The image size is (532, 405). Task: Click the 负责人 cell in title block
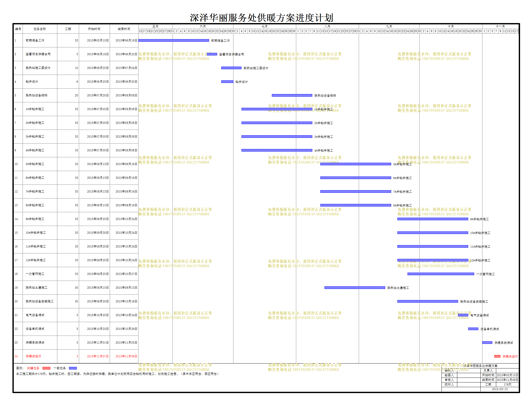click(x=488, y=371)
